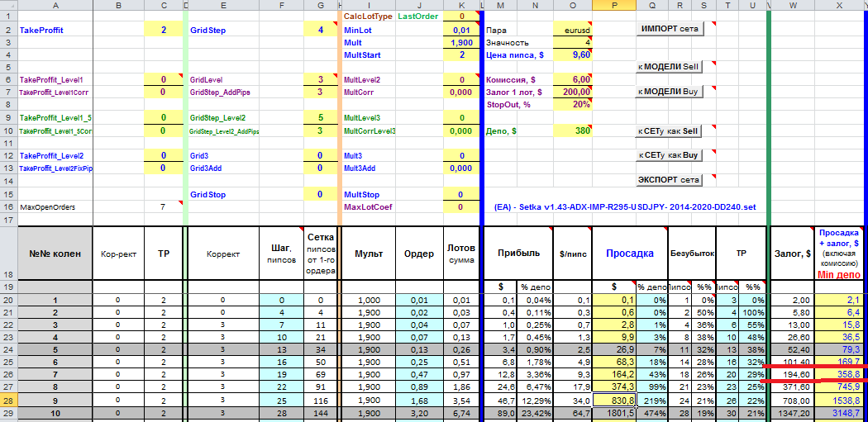Screen dimensions: 868x422
Task: Click the Значность value 4
Action: point(572,43)
